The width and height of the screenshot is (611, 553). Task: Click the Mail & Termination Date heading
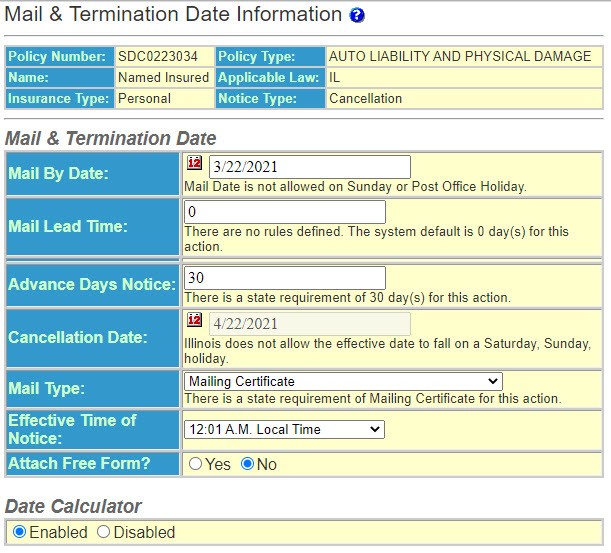[x=110, y=138]
